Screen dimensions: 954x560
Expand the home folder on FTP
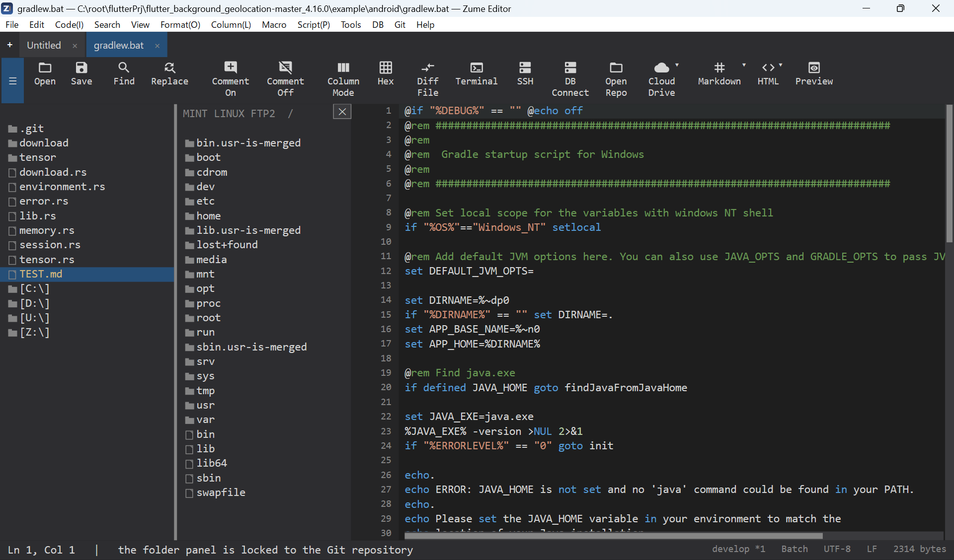click(x=203, y=216)
